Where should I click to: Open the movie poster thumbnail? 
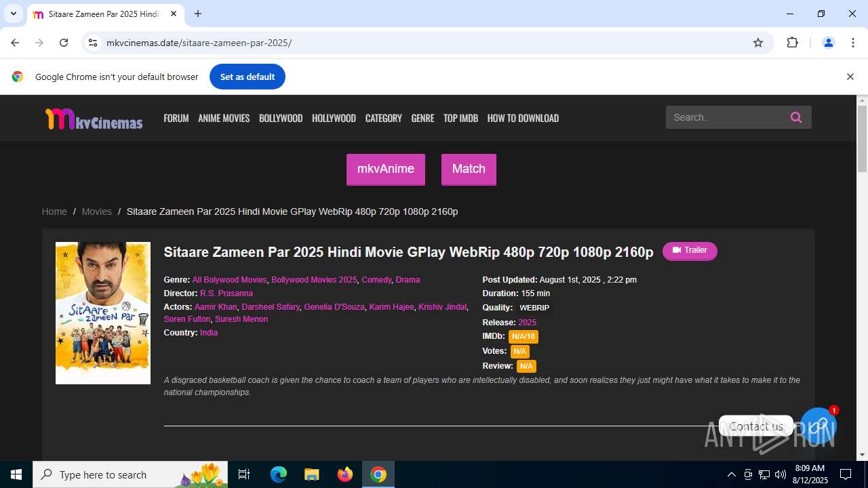pyautogui.click(x=103, y=313)
